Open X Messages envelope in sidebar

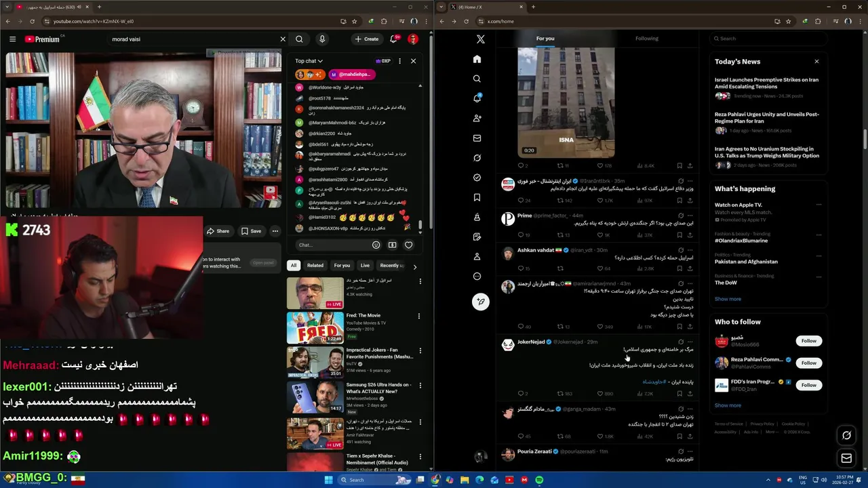point(477,138)
